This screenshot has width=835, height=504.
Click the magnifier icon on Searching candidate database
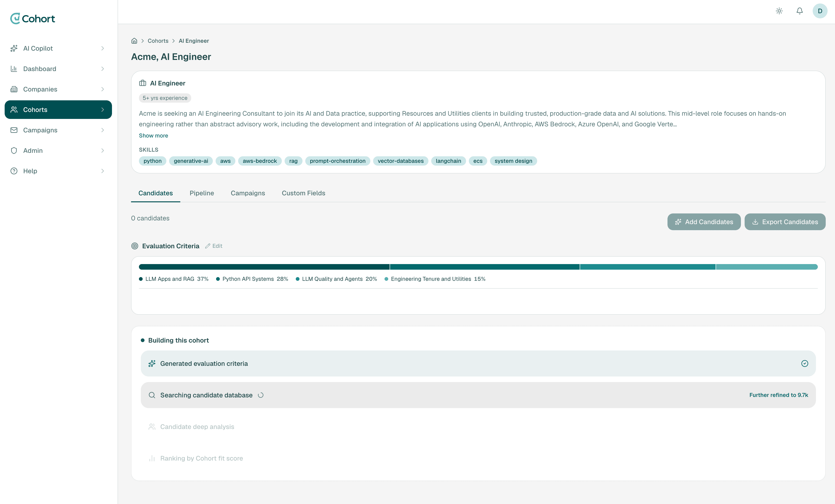pos(152,395)
